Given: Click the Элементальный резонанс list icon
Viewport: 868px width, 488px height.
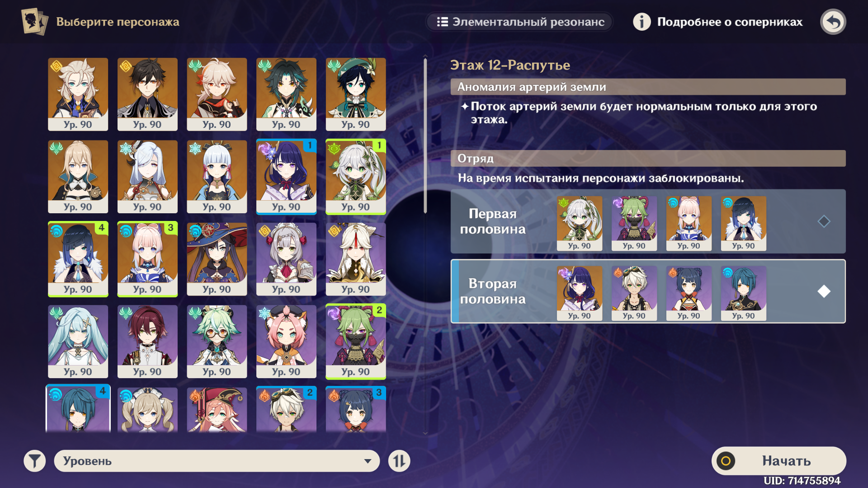Looking at the screenshot, I should 442,22.
